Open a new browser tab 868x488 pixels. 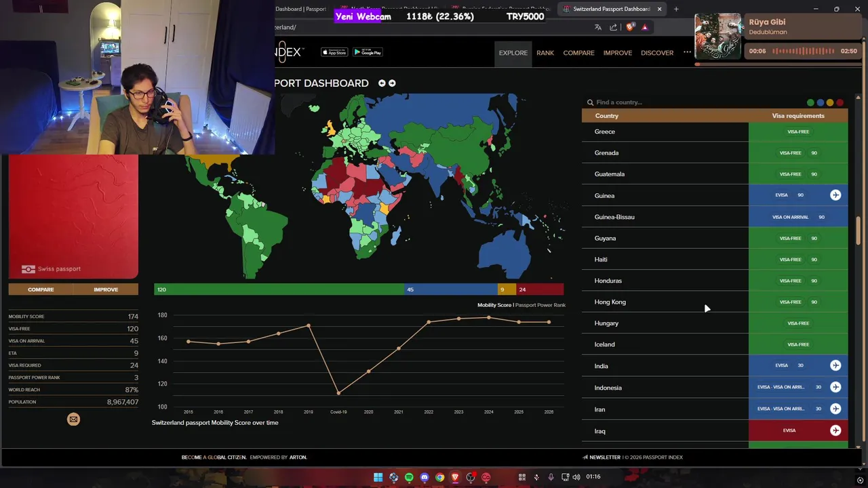tap(676, 9)
